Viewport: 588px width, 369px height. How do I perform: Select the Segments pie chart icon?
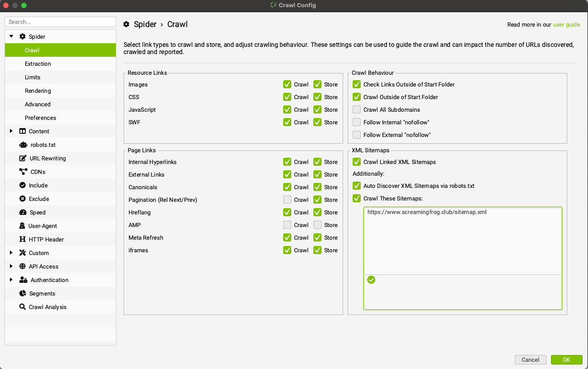pos(23,293)
